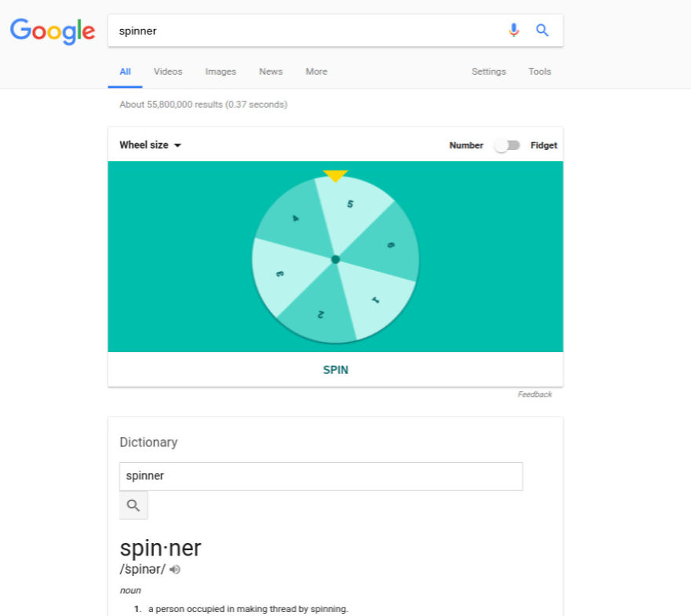The image size is (691, 616).
Task: Toggle the switch from Number to Fidget
Action: 506,145
